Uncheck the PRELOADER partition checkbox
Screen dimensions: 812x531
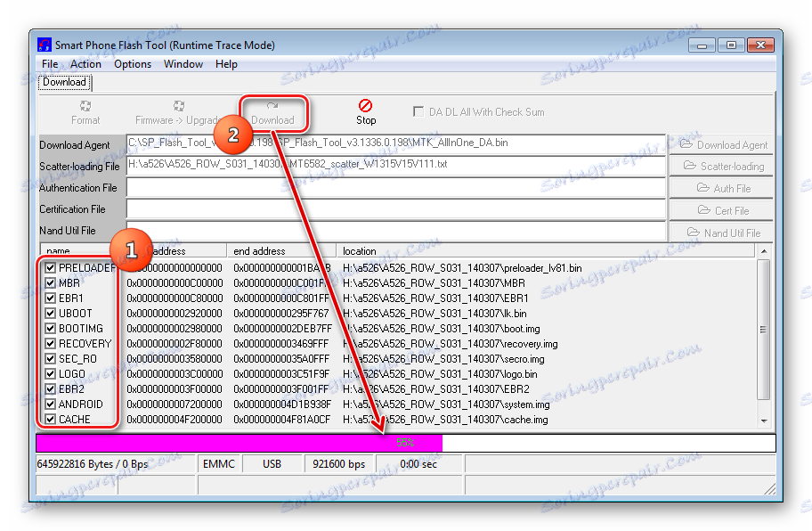(50, 268)
